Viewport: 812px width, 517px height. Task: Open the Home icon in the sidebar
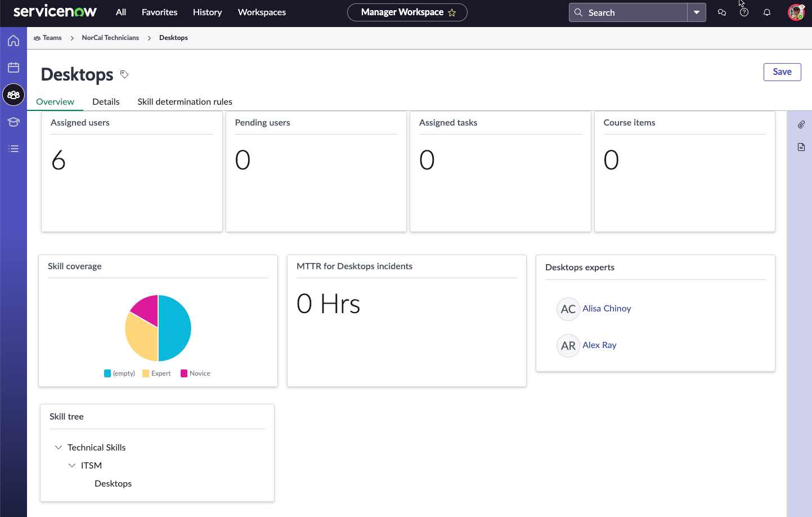coord(14,41)
